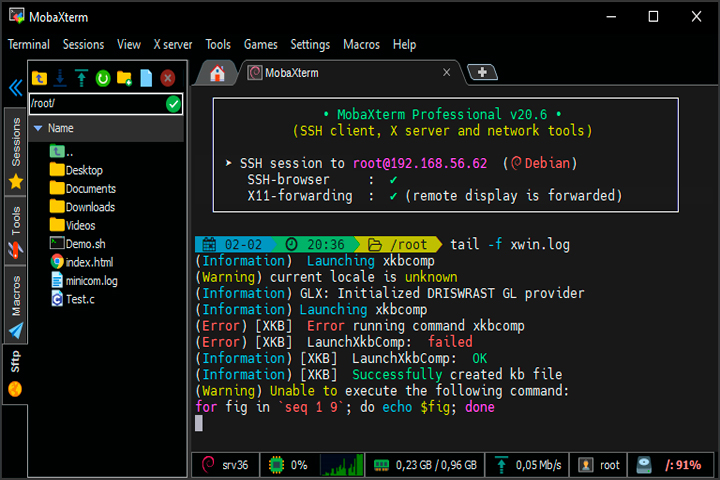The image size is (720, 480).
Task: Select the Demo.sh script file
Action: point(78,243)
